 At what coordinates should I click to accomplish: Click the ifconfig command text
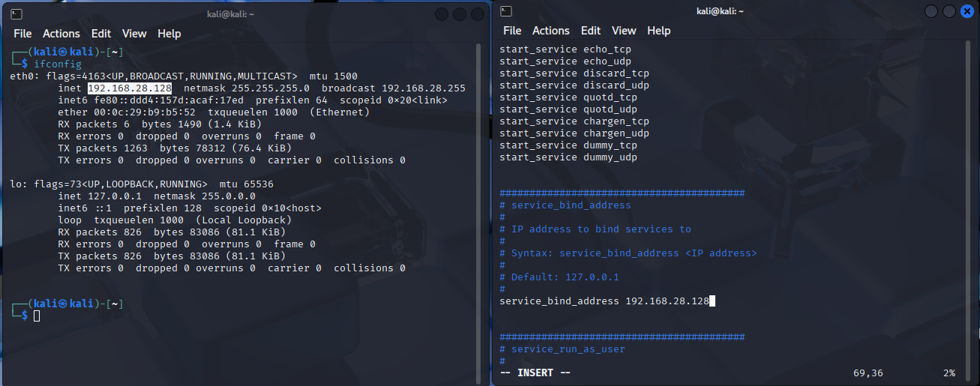(58, 64)
